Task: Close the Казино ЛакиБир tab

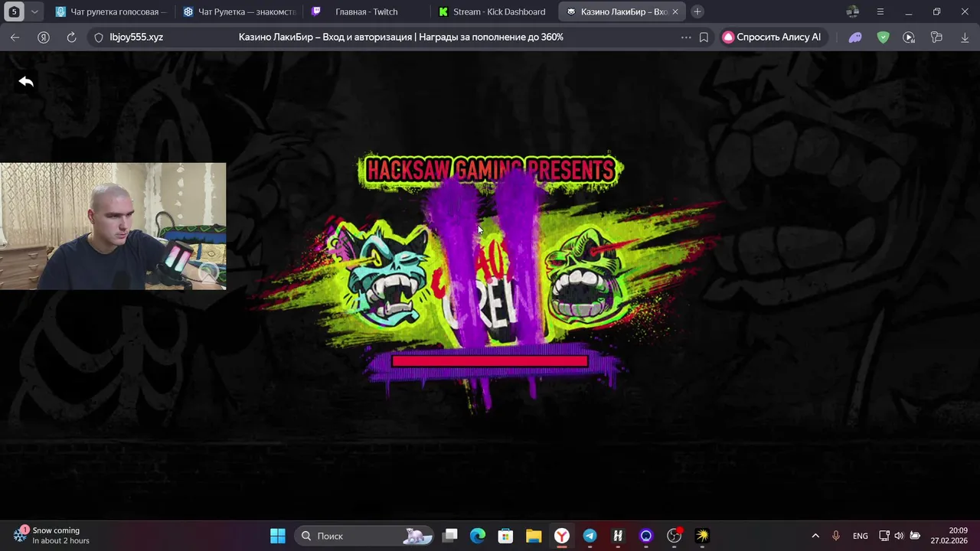Action: [x=675, y=11]
